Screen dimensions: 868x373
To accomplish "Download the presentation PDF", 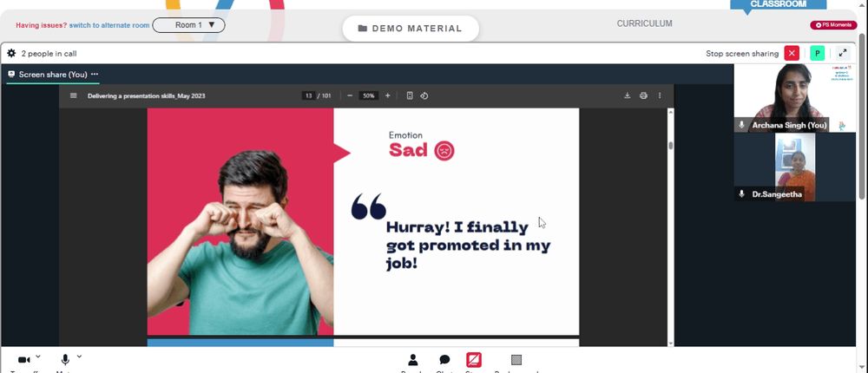I will point(628,95).
